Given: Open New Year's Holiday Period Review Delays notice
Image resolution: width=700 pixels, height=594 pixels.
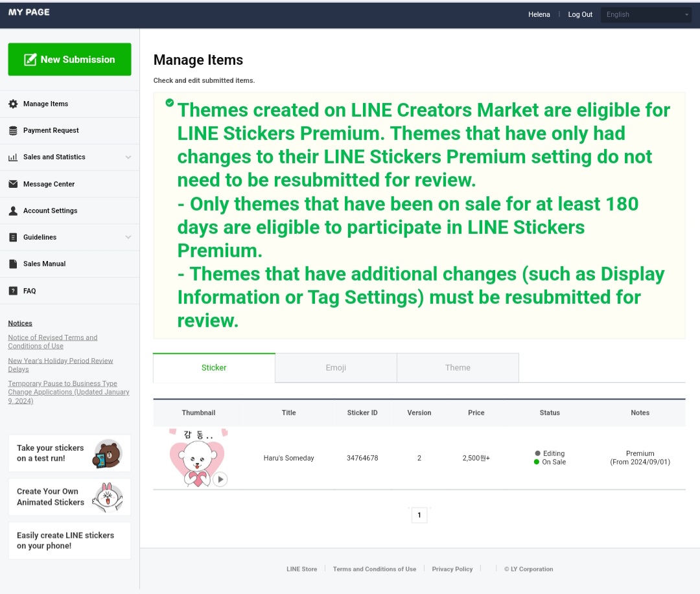Looking at the screenshot, I should [x=60, y=365].
